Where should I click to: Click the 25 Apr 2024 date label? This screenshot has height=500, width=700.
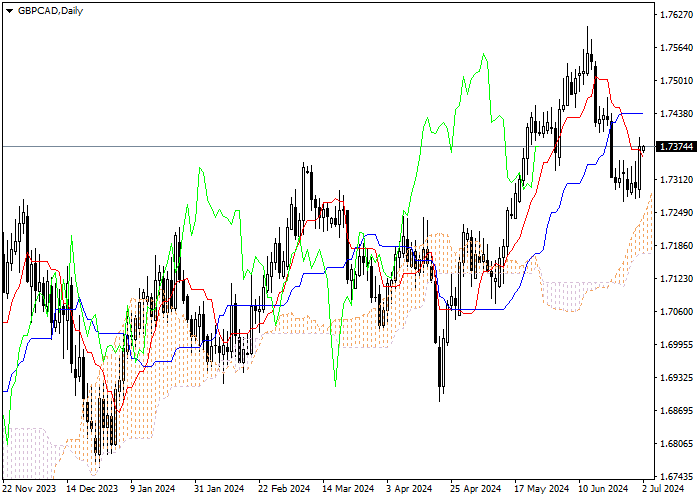[476, 489]
